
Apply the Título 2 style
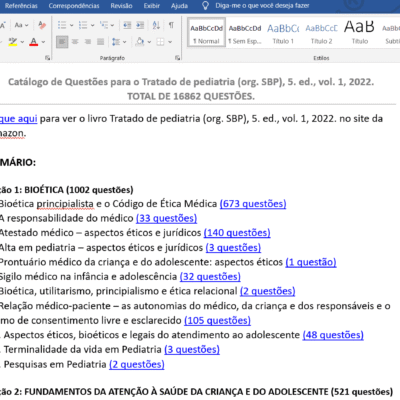click(321, 33)
